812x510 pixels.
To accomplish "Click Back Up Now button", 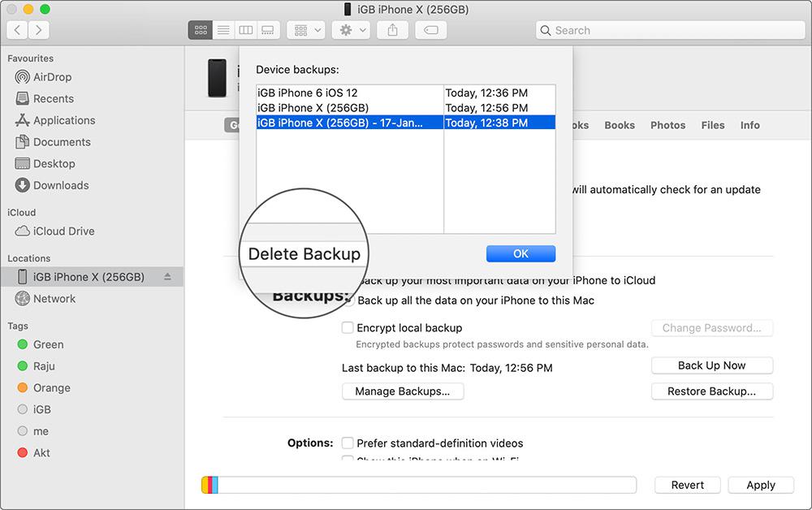I will point(712,365).
